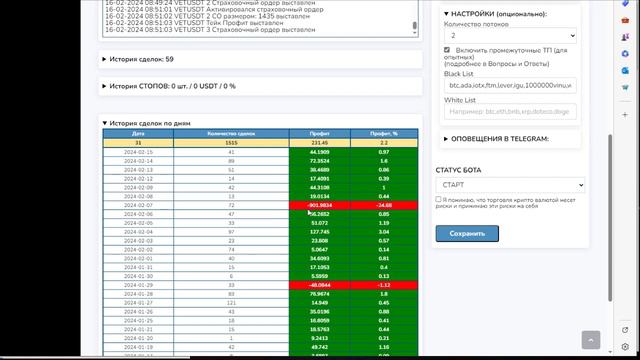Click the profit cell 72.3524
The height and width of the screenshot is (360, 640).
(319, 161)
